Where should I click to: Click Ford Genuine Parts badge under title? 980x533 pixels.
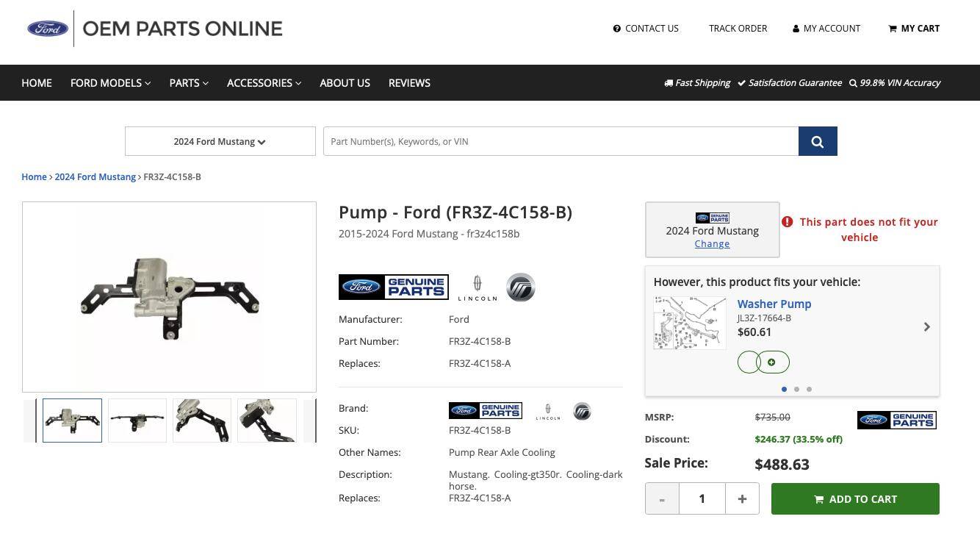click(394, 287)
